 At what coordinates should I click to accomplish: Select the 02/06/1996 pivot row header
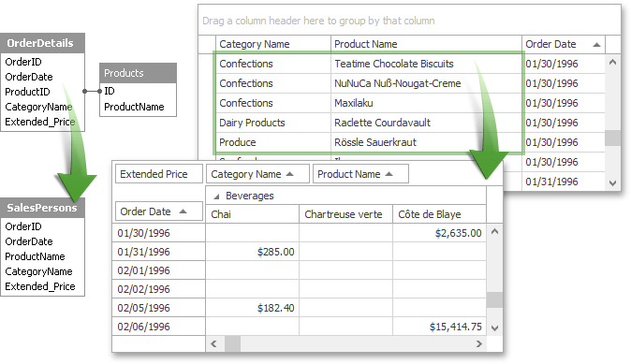(158, 327)
